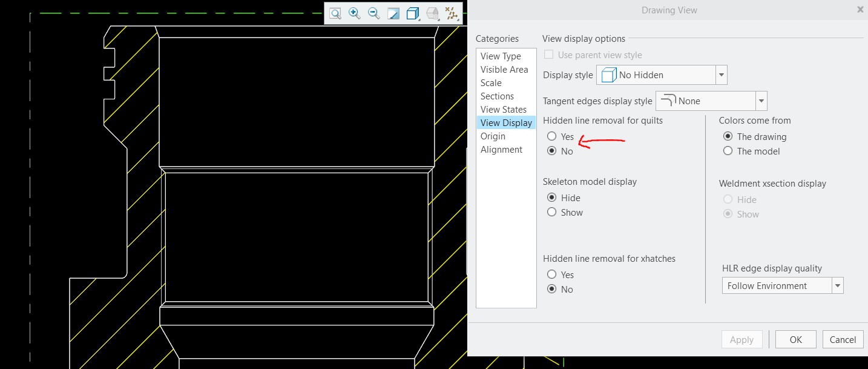
Task: Click the Cancel button
Action: pos(843,340)
